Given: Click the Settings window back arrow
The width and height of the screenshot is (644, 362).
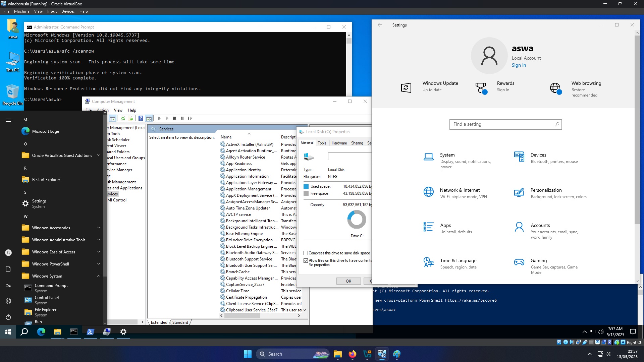Looking at the screenshot, I should (380, 25).
